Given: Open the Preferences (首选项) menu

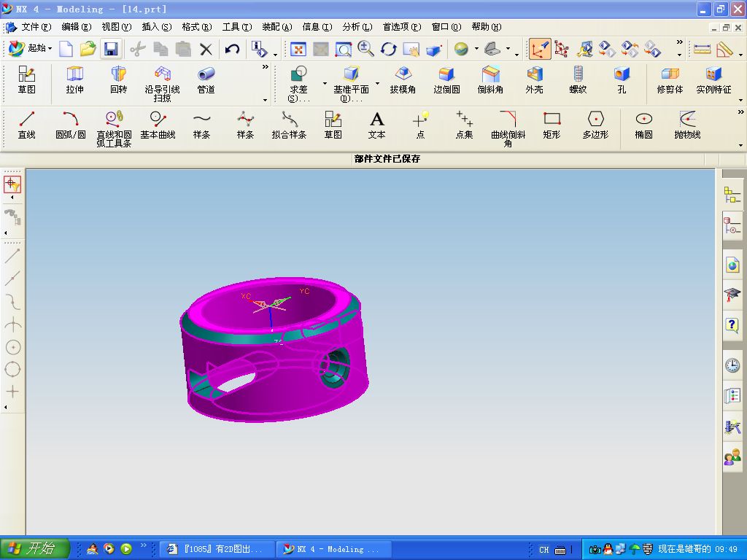Looking at the screenshot, I should click(x=402, y=27).
